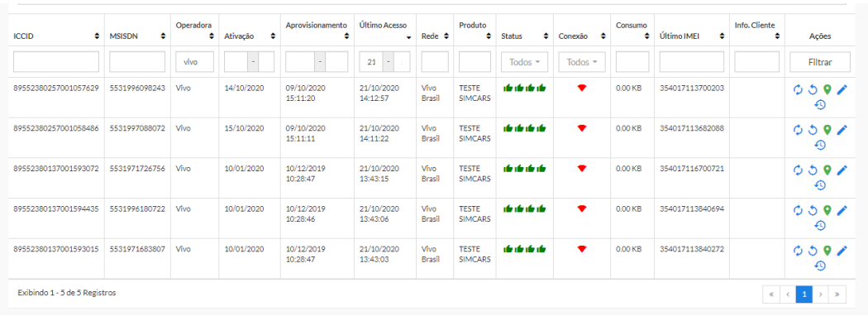Sort table by Último Acesso column

[x=408, y=36]
